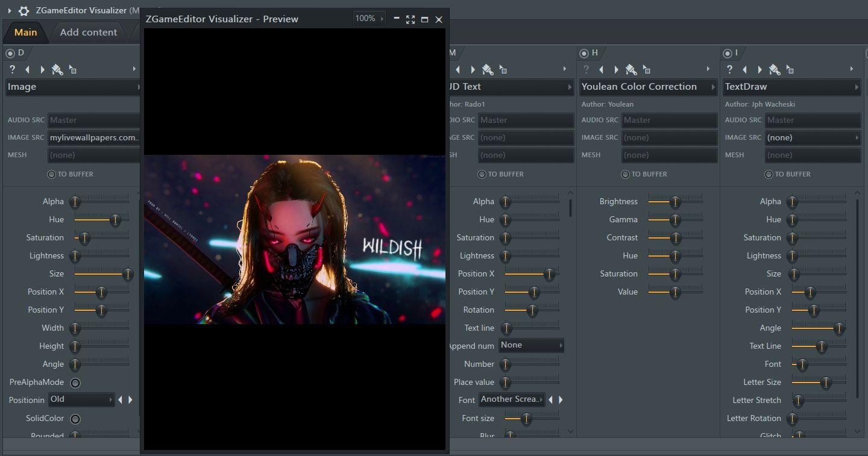Image resolution: width=868 pixels, height=456 pixels.
Task: Enable TO BUFFER for layer H
Action: point(625,174)
